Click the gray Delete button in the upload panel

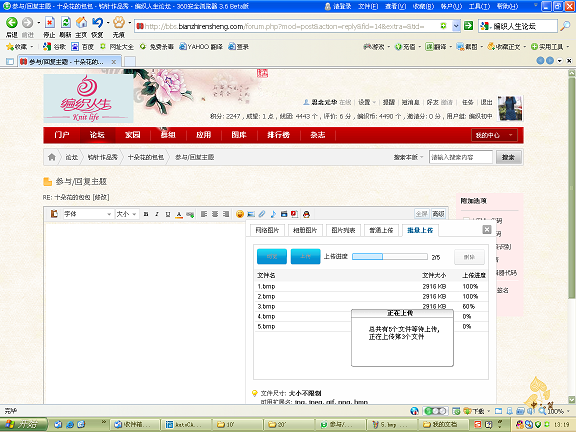[x=469, y=257]
